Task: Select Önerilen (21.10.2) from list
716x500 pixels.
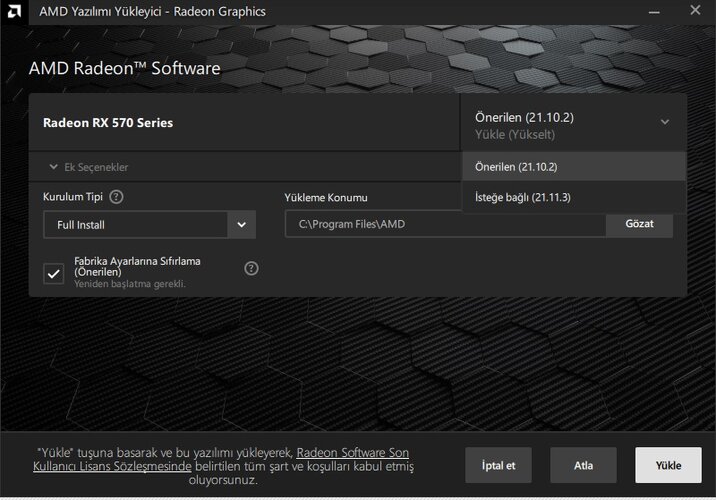Action: (x=574, y=167)
